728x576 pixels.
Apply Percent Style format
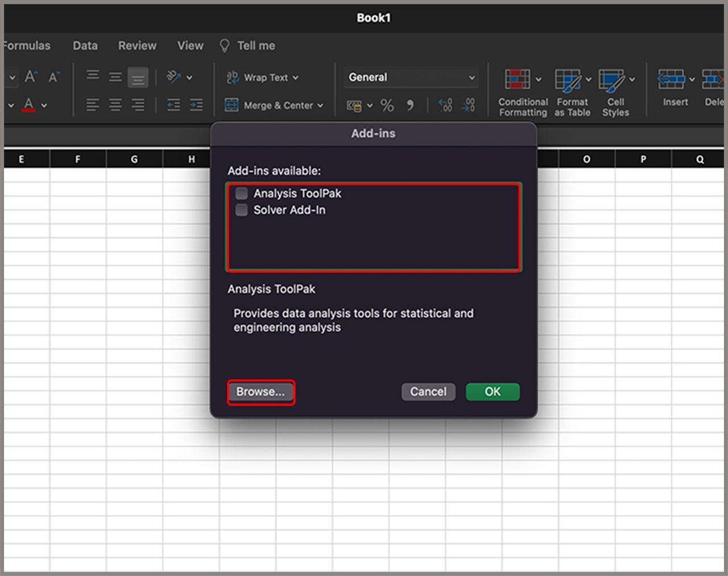click(x=387, y=105)
